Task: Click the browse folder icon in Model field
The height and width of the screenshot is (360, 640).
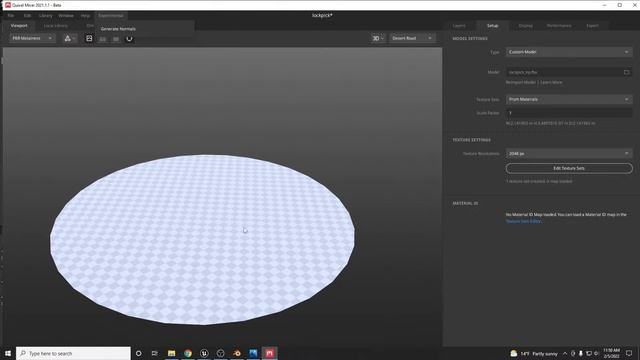Action: [x=627, y=72]
